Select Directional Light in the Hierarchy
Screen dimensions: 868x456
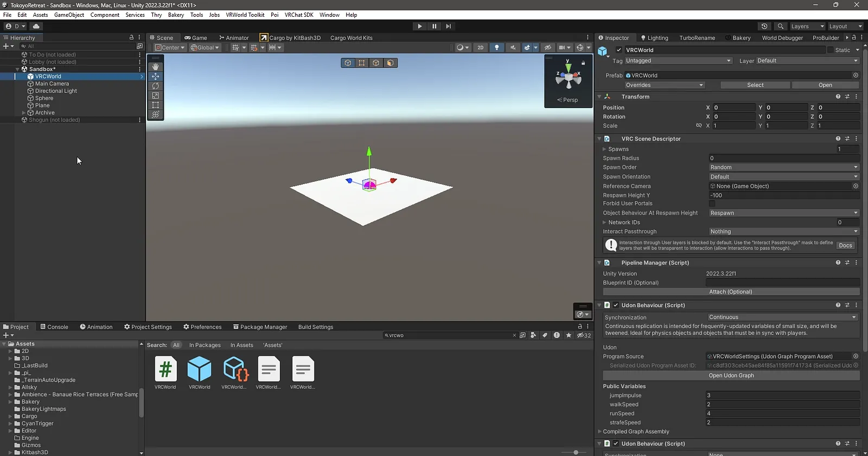pyautogui.click(x=56, y=91)
